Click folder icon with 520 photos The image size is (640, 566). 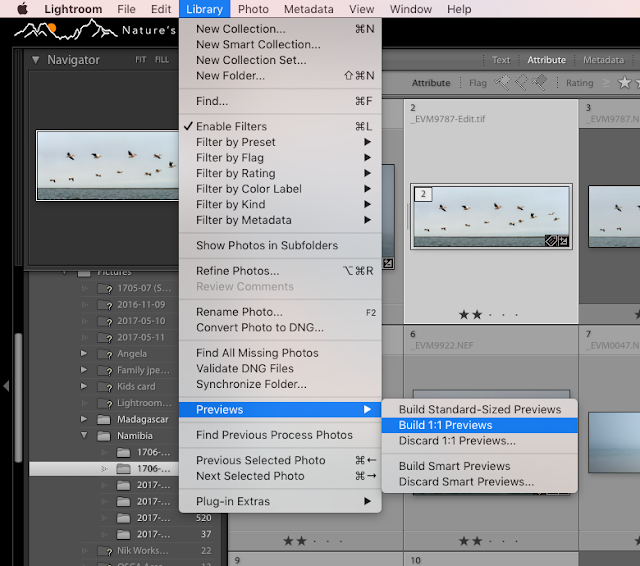[x=123, y=518]
